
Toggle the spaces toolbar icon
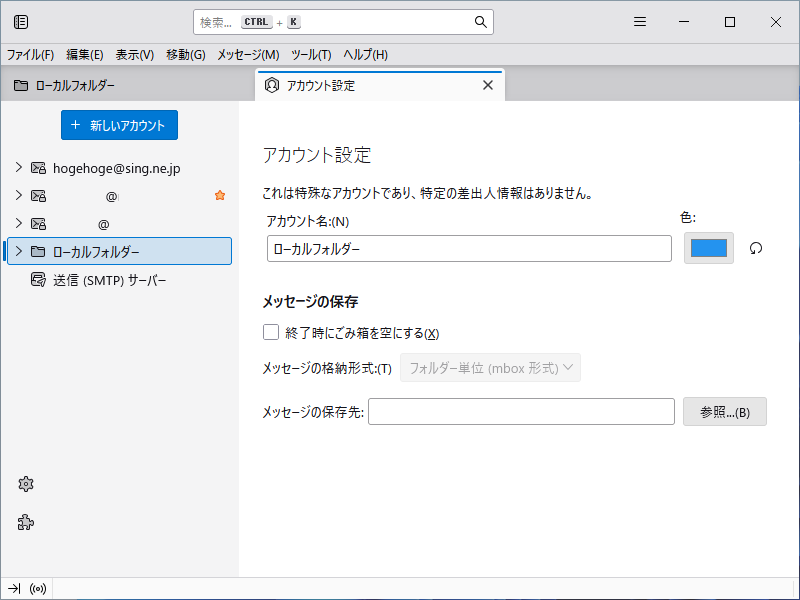[21, 22]
